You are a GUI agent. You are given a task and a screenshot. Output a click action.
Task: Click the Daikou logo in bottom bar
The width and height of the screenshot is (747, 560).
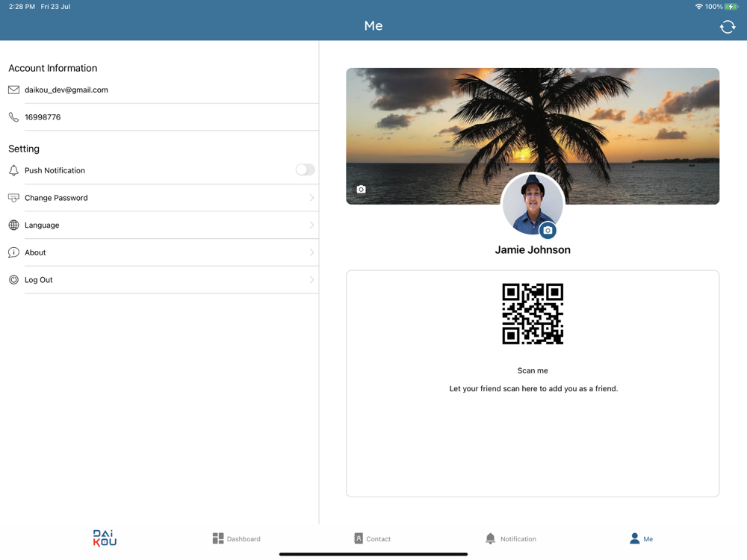(x=105, y=538)
